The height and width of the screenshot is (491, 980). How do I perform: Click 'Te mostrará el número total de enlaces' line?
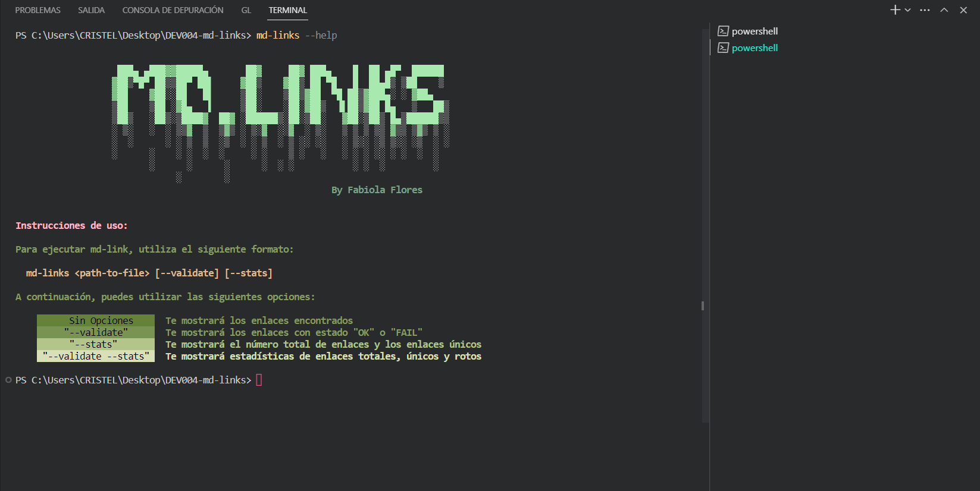coord(323,344)
